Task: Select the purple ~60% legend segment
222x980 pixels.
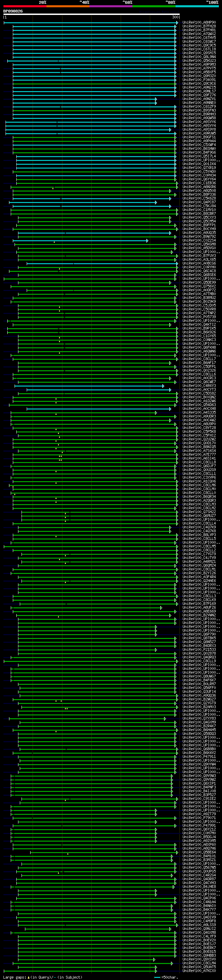Action: tap(111, 6)
